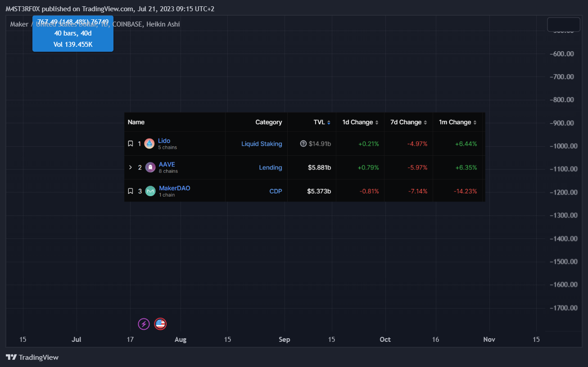Click Lido's 1d change +0.21%
This screenshot has height=367, width=588.
369,144
